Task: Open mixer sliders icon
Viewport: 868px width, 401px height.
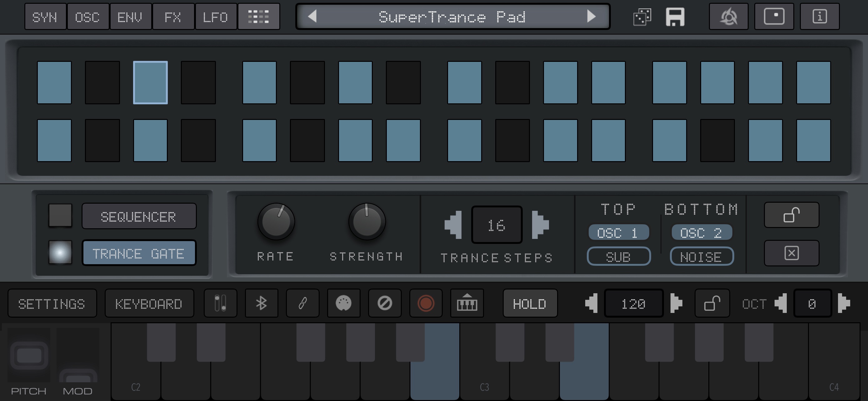Action: [220, 303]
